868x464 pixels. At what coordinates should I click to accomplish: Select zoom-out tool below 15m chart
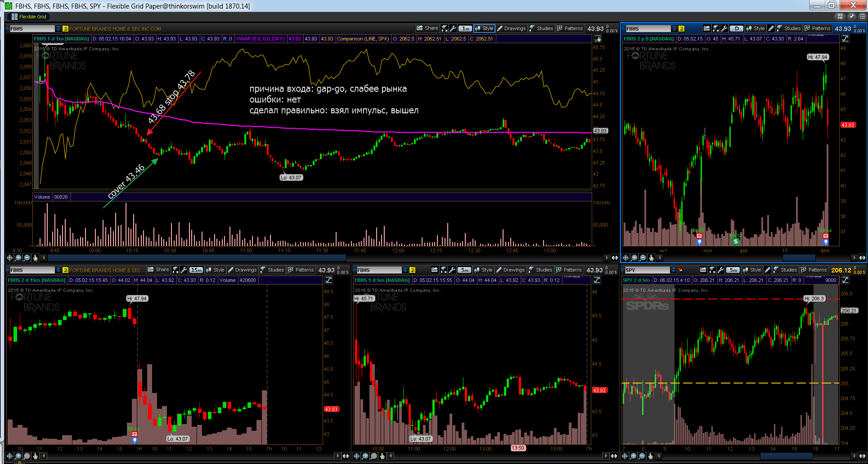point(27,456)
